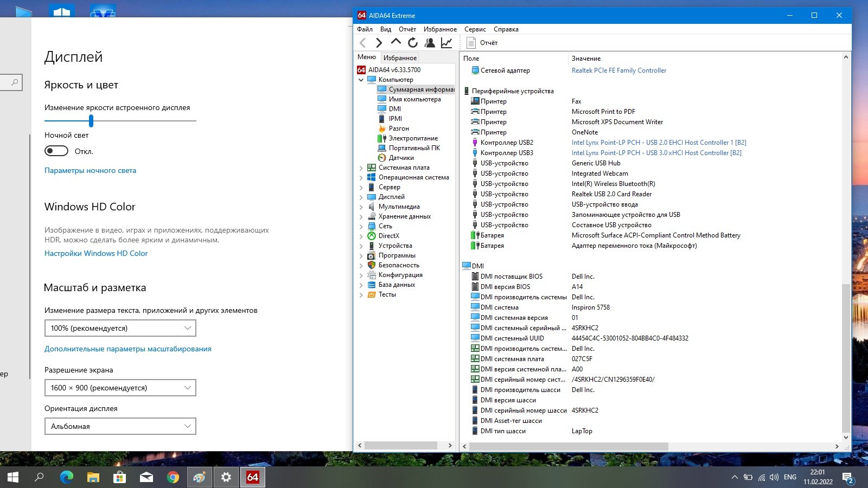Open the Избранное menu in menu bar

[440, 29]
